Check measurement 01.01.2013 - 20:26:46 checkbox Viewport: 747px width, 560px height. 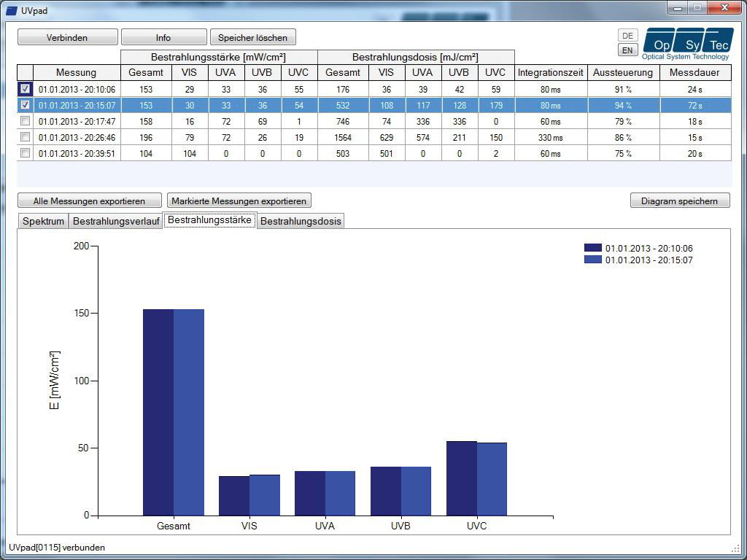26,137
